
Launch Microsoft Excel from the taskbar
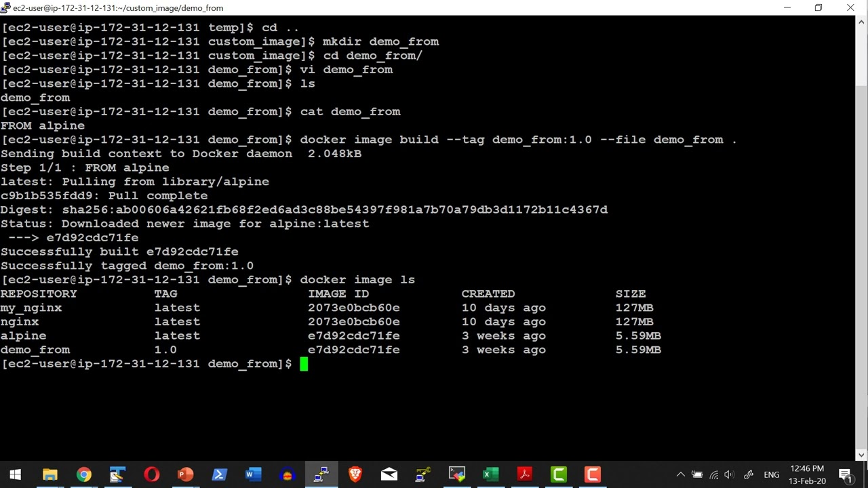point(491,474)
